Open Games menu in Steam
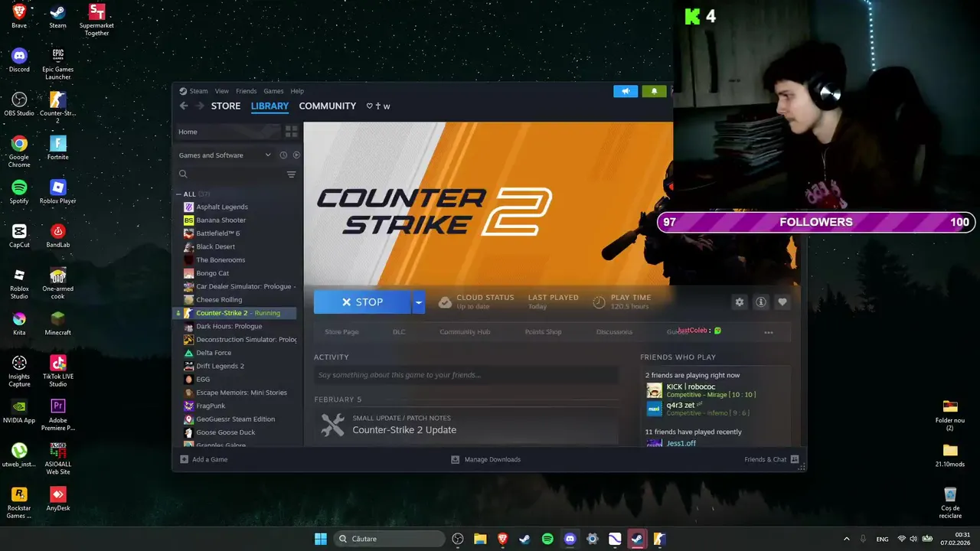The width and height of the screenshot is (980, 551). coord(273,91)
